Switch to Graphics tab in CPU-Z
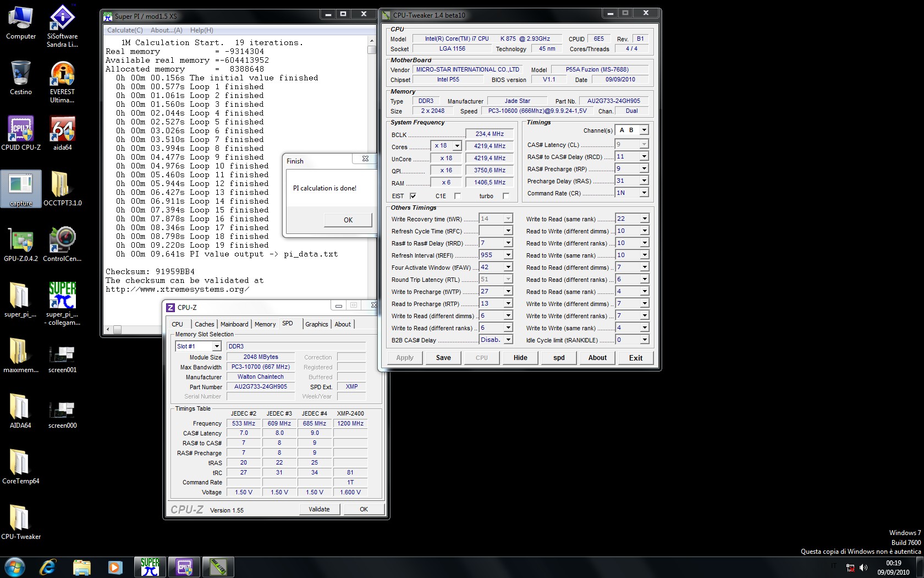Screen dimensions: 924x578 (317, 324)
